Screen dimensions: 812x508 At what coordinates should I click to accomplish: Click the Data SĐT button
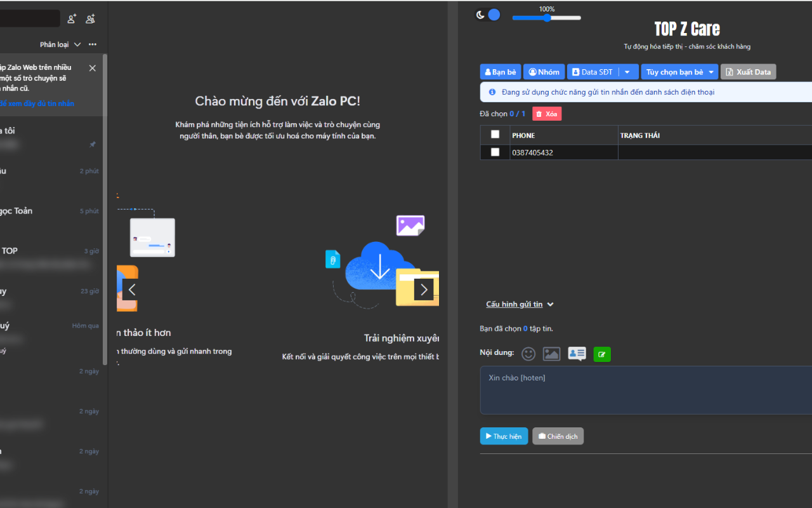(593, 72)
